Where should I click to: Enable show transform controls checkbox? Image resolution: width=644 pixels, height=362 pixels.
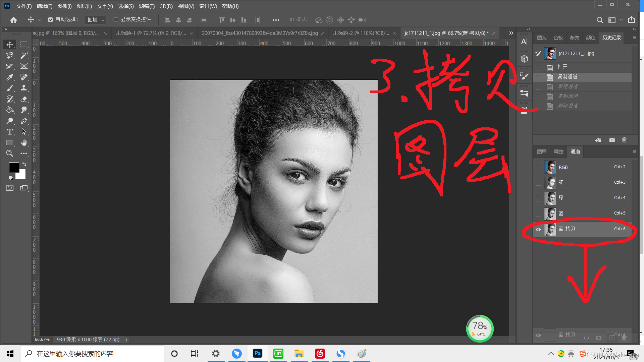pos(116,20)
